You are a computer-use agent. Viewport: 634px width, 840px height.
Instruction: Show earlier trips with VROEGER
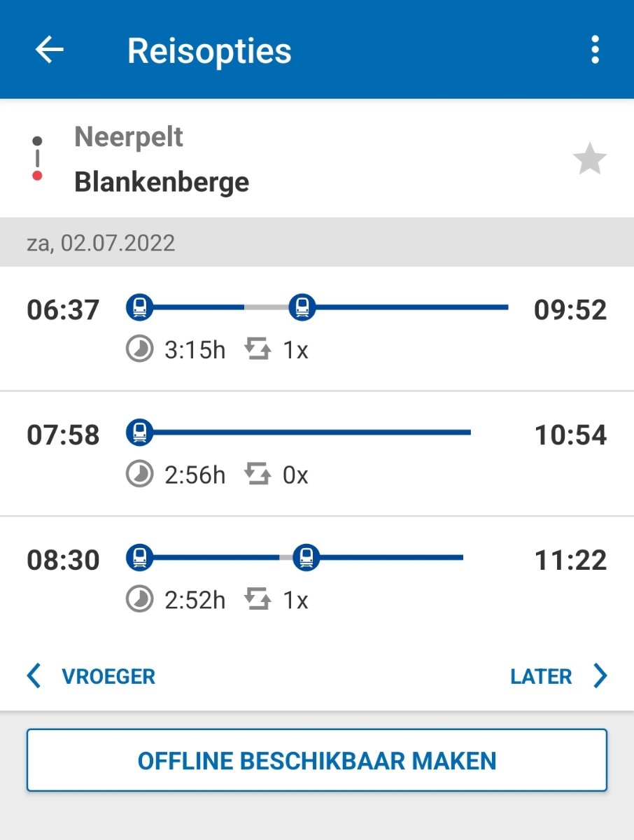[x=108, y=676]
